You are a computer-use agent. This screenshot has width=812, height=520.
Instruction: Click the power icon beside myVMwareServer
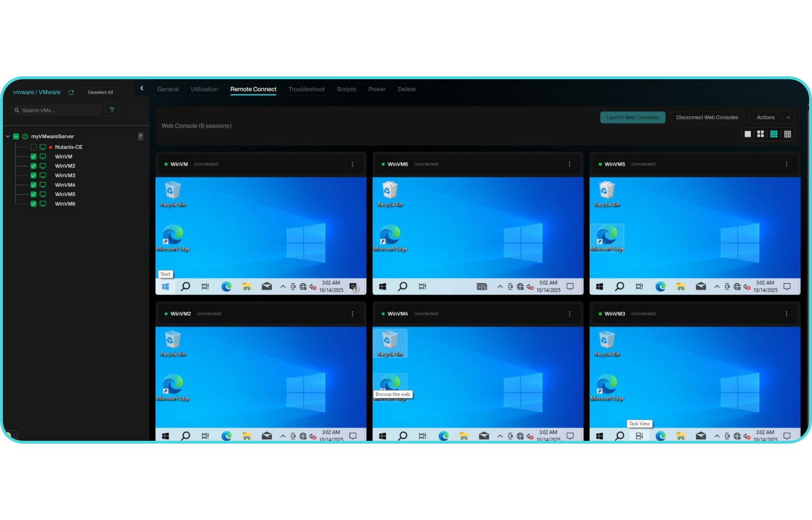[25, 136]
